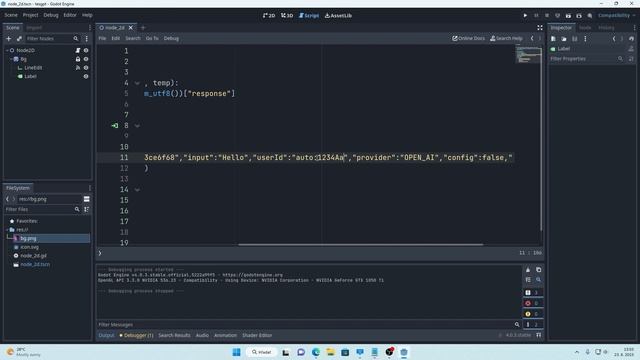Run a specific scene
640x360 pixels.
click(x=579, y=16)
